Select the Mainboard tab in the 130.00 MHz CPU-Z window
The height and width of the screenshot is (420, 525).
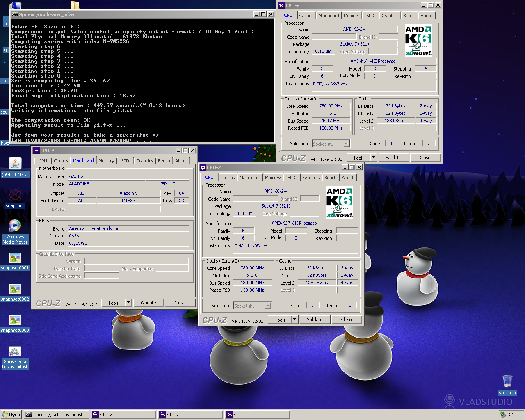(x=250, y=178)
